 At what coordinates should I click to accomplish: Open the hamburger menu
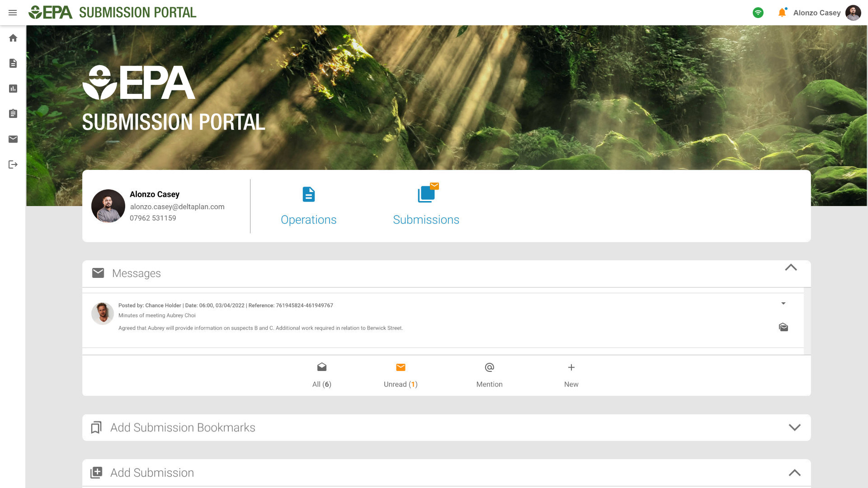coord(13,13)
